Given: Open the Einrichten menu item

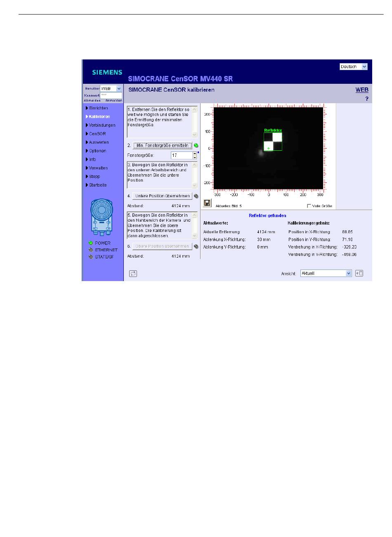Looking at the screenshot, I should point(98,108).
